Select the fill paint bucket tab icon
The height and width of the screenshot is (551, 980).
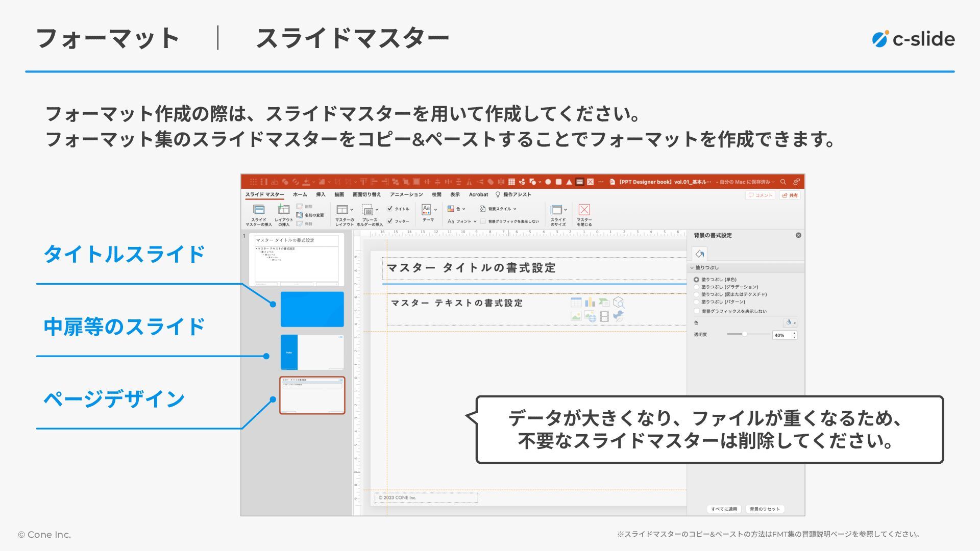click(x=699, y=254)
